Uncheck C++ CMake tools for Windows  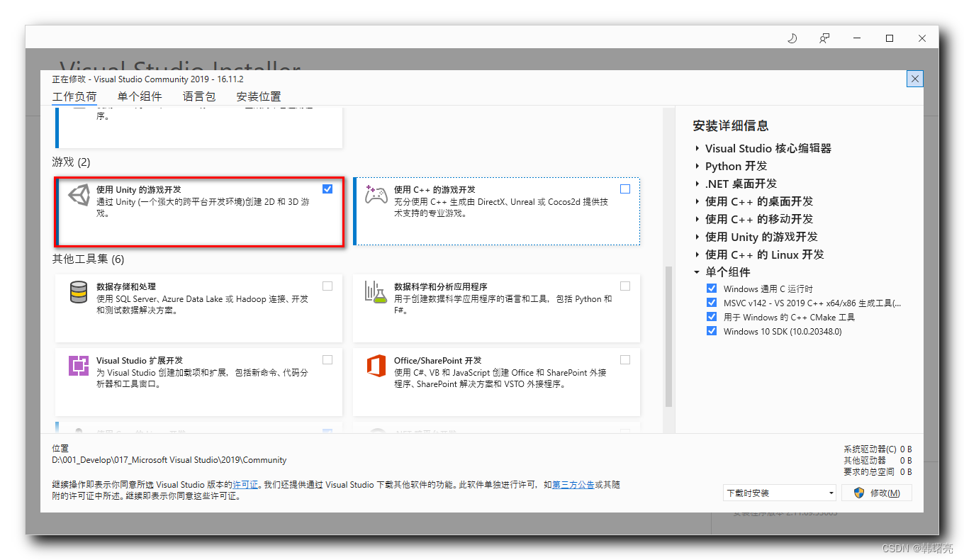click(712, 317)
